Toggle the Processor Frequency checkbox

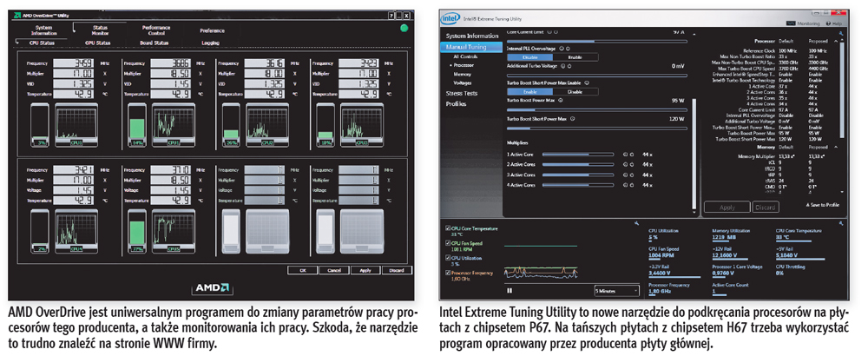pyautogui.click(x=448, y=274)
